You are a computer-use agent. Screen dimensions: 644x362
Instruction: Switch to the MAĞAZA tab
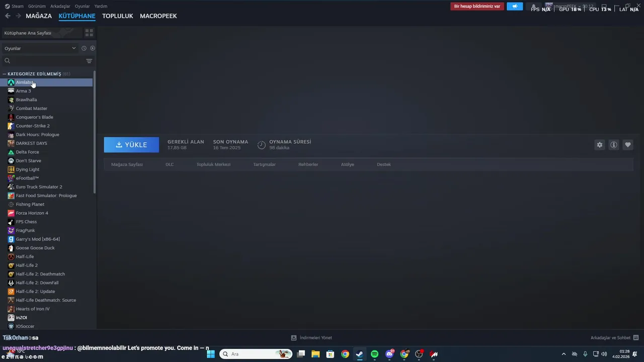pyautogui.click(x=39, y=16)
